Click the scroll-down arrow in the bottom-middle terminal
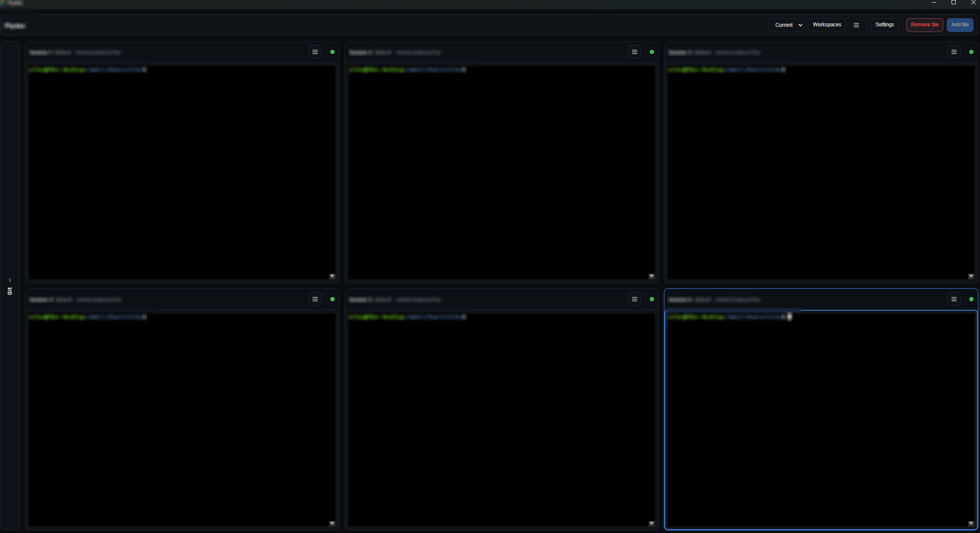Screen dimensions: 980x533 651,523
